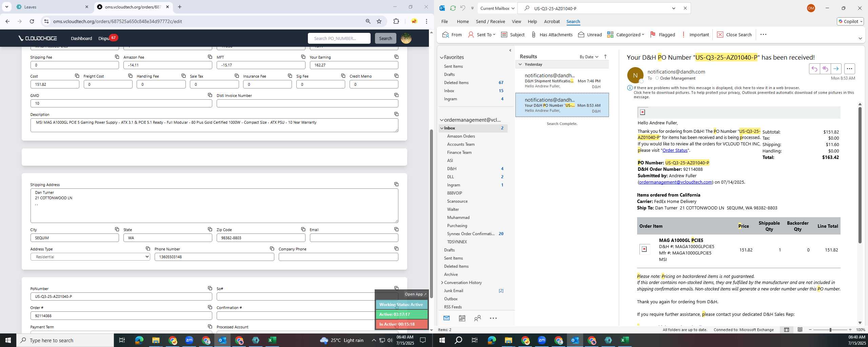Open Current Mailbox scope dropdown
Screen dimensions: 868x347
pos(497,8)
